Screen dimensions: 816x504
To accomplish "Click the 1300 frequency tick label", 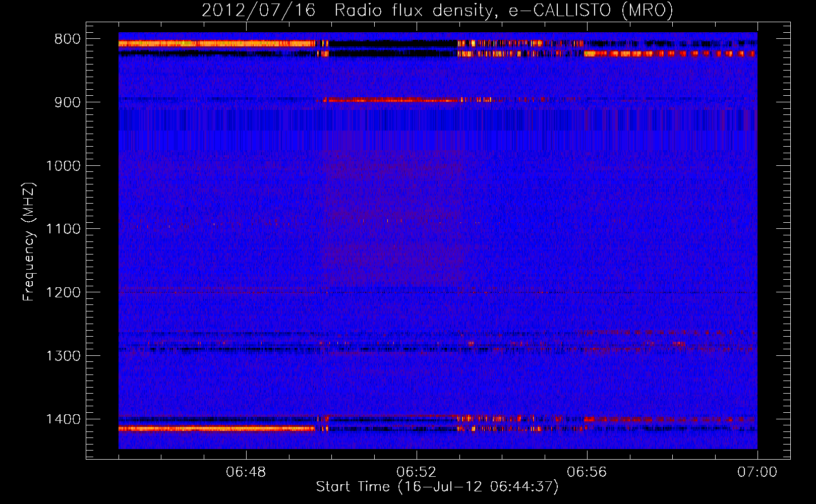I will (x=63, y=356).
